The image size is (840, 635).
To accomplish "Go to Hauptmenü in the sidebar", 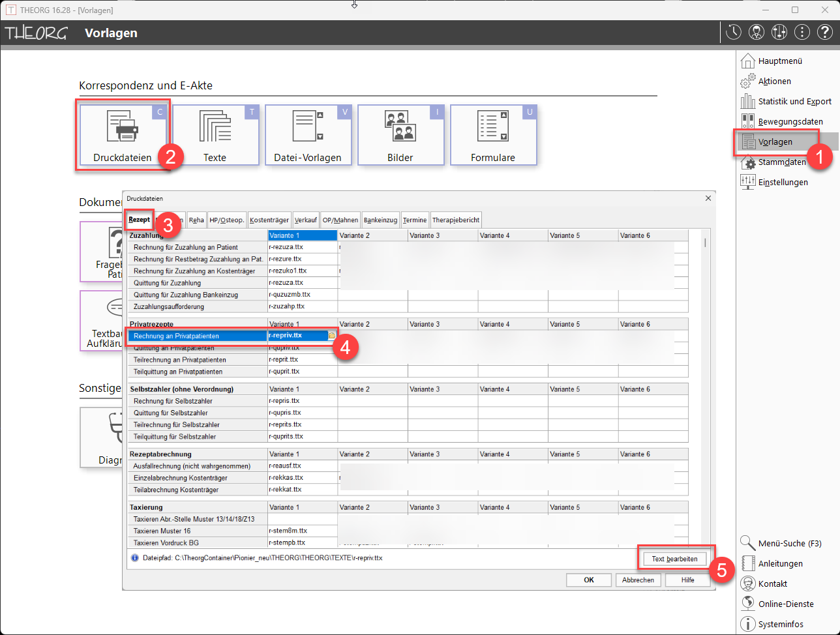I will coord(780,61).
